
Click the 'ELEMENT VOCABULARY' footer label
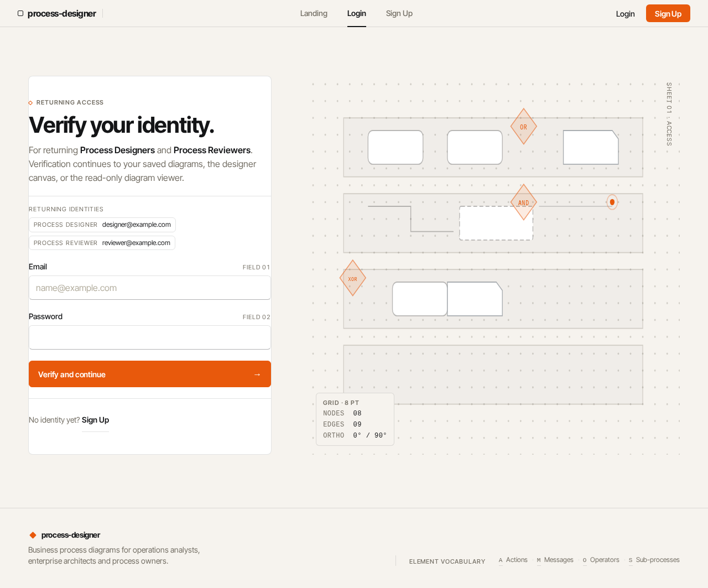pyautogui.click(x=447, y=561)
